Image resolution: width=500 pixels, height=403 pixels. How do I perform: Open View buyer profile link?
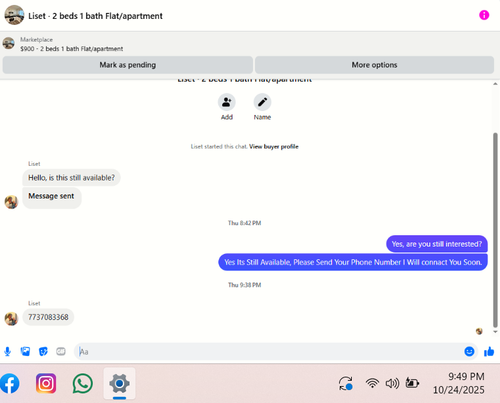tap(274, 146)
